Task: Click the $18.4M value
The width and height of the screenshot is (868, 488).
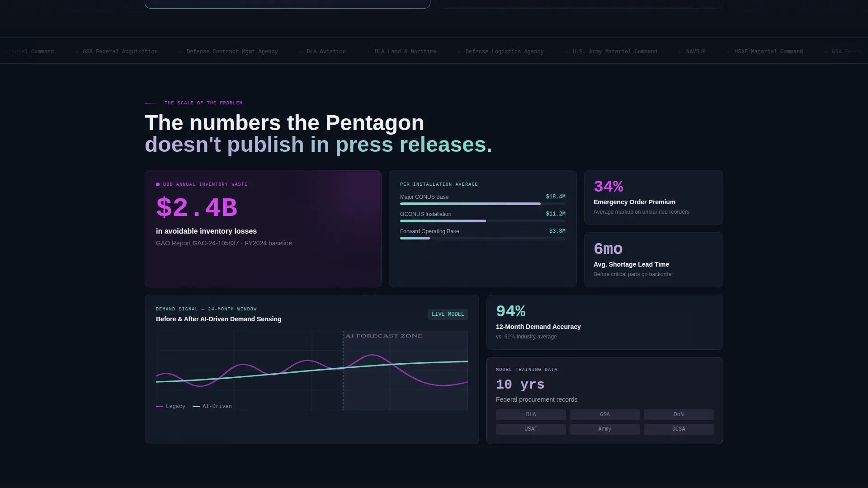Action: click(556, 197)
